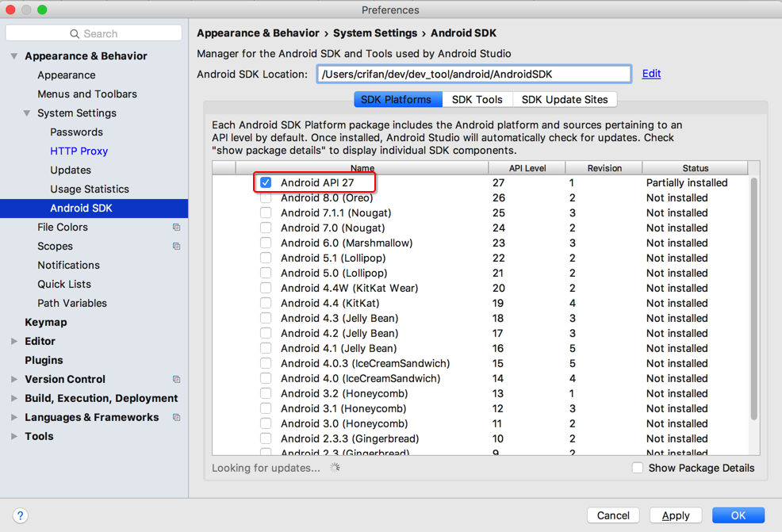The image size is (782, 532).
Task: Open Notifications settings
Action: [x=68, y=266]
